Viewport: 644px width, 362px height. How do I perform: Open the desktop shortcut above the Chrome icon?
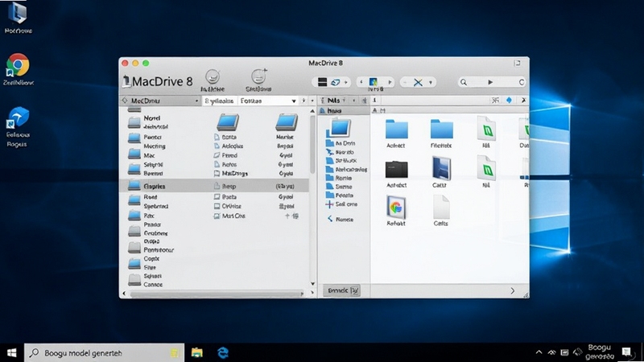[x=17, y=13]
